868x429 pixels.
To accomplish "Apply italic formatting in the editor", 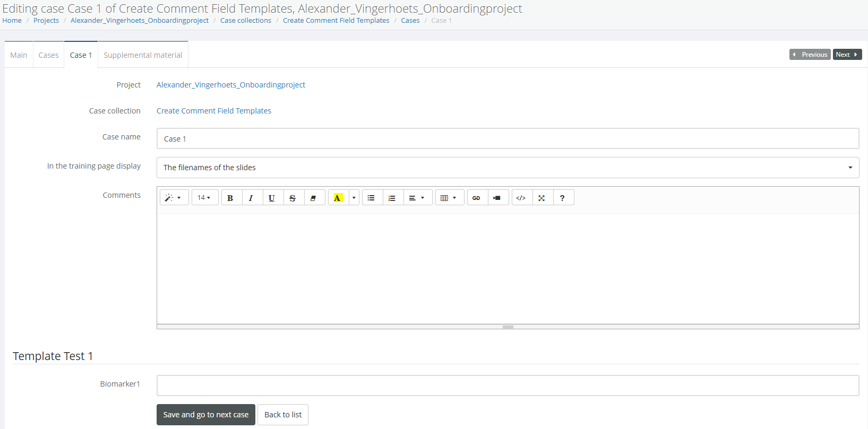I will 251,198.
